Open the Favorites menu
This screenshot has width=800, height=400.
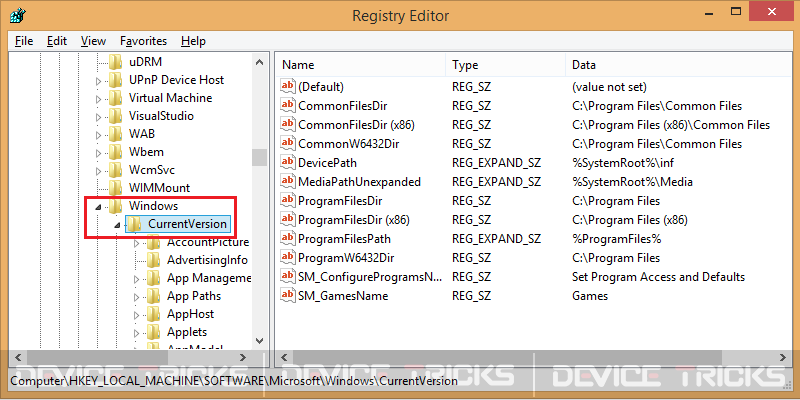[143, 41]
